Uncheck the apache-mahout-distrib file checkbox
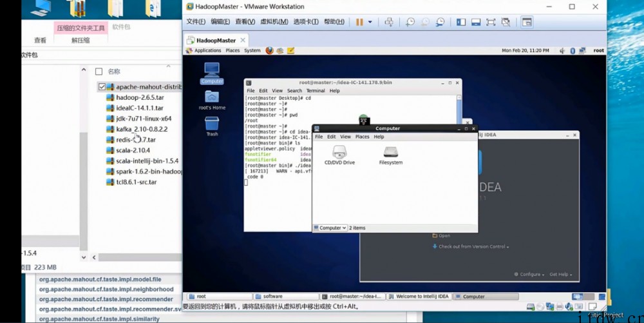The image size is (644, 323). [102, 86]
